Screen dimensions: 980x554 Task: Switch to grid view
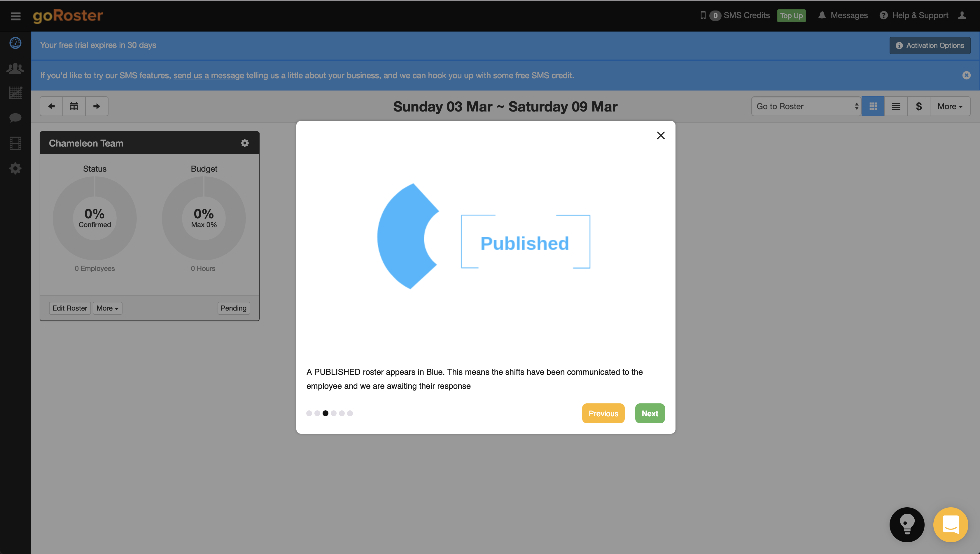click(873, 106)
